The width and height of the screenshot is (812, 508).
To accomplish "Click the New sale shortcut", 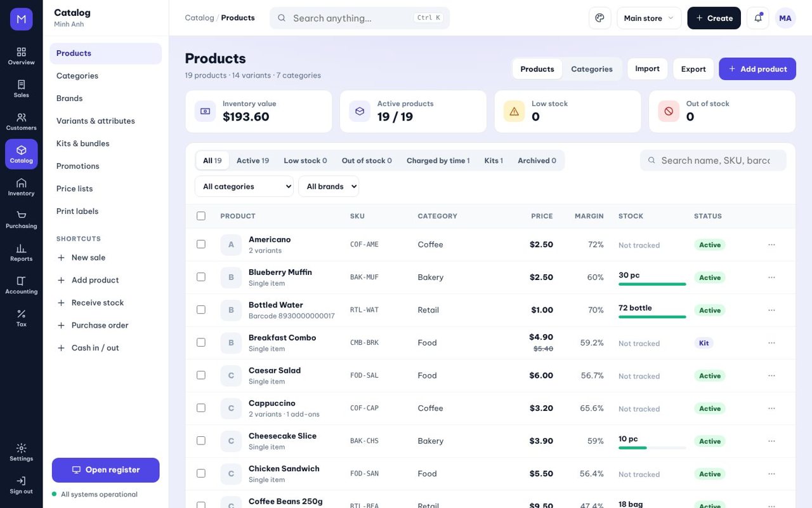I will click(x=105, y=258).
